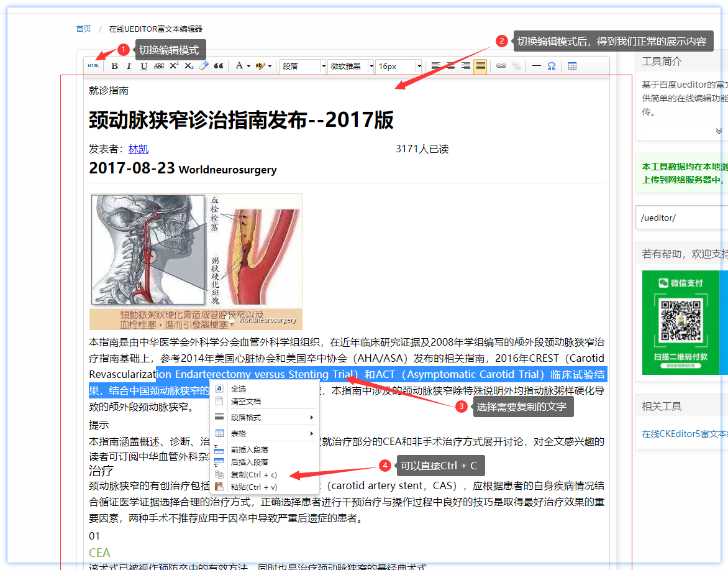Insert a table from the toolbar
Screen dimensions: 728x570
pyautogui.click(x=572, y=66)
